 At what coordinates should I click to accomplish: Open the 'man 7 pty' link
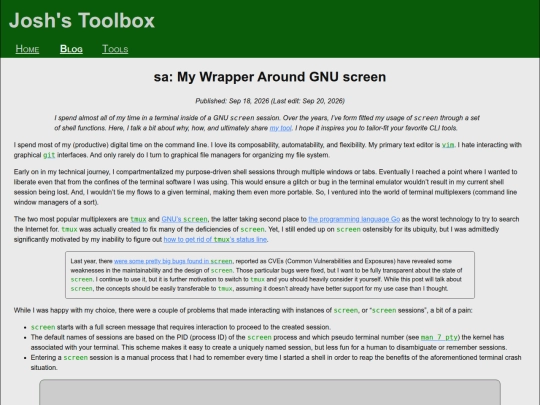tap(439, 338)
